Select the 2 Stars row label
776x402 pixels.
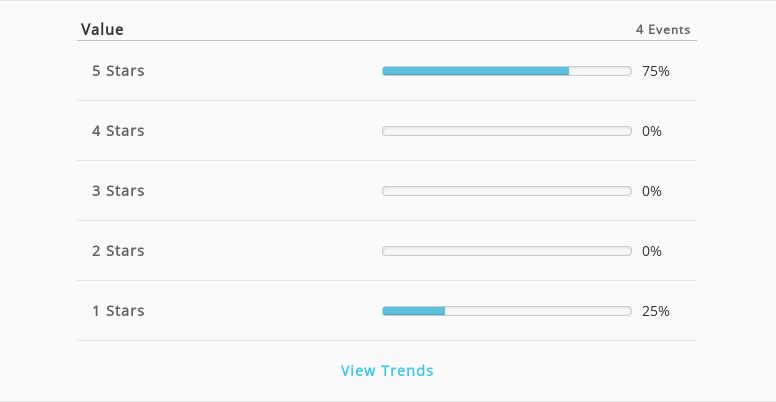click(118, 251)
